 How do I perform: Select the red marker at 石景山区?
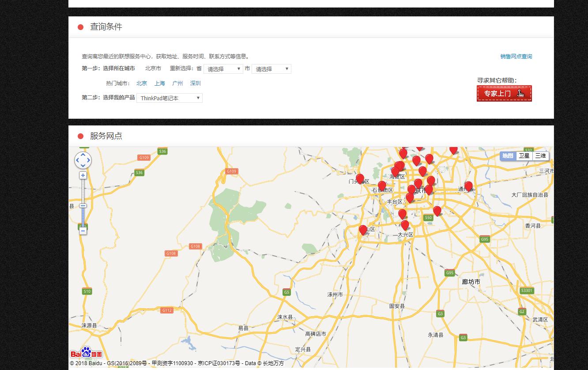click(x=382, y=186)
